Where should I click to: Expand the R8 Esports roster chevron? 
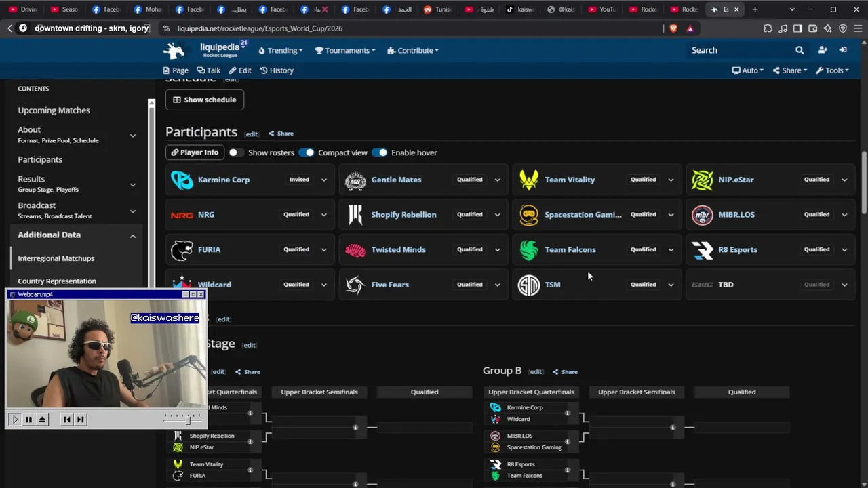844,249
